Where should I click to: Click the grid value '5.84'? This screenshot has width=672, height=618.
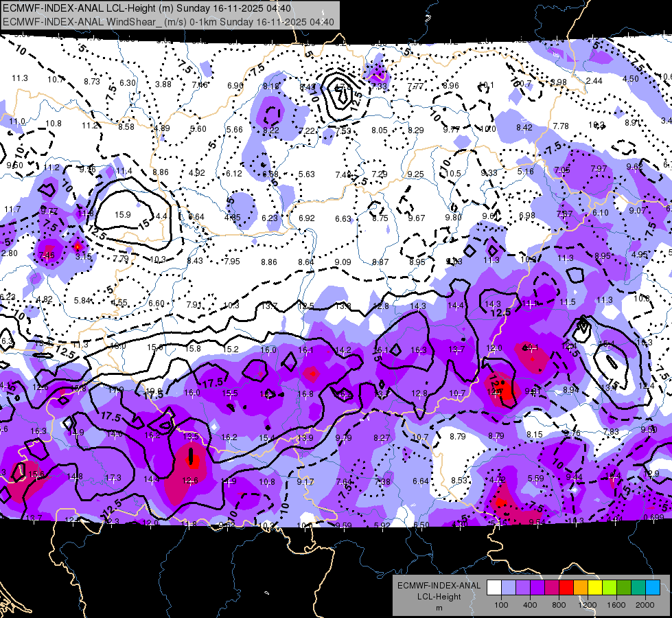click(x=82, y=301)
